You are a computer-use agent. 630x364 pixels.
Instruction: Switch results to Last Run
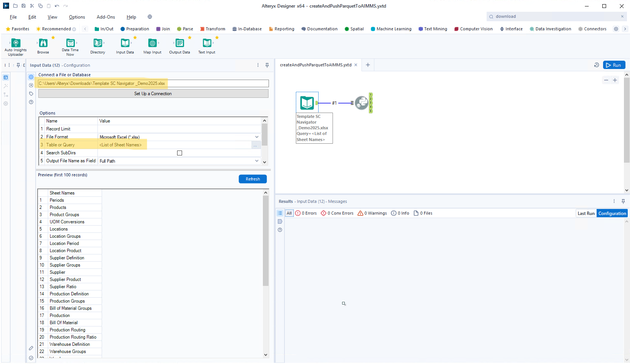click(586, 213)
